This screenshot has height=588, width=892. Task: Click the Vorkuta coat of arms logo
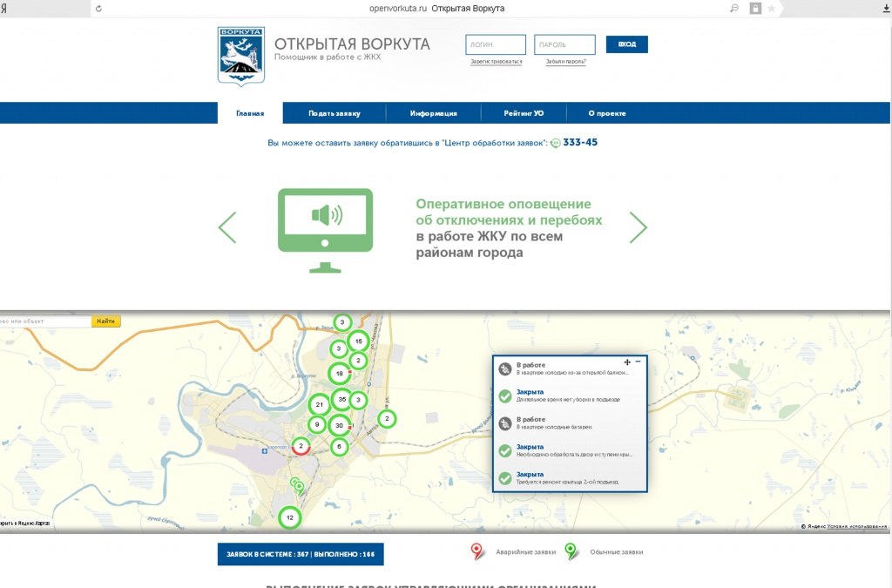point(240,55)
